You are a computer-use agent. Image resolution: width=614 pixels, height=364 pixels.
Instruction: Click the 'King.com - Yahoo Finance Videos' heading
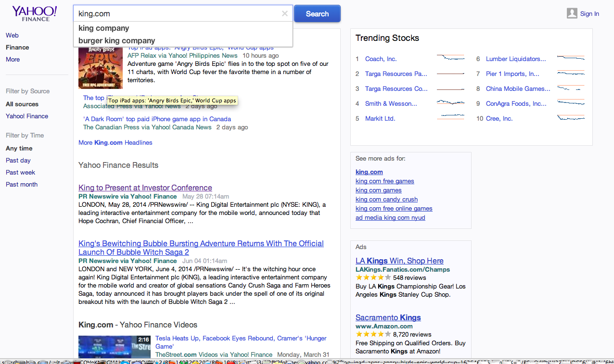(x=138, y=325)
